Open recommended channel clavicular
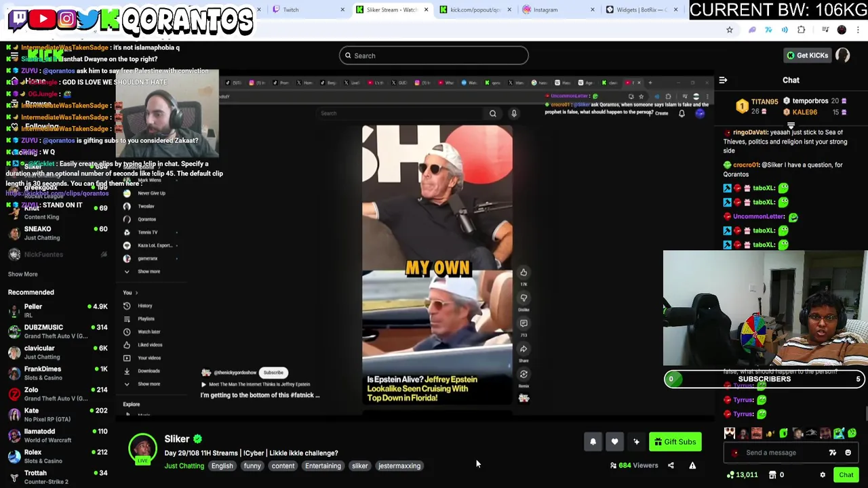This screenshot has height=488, width=868. click(58, 352)
